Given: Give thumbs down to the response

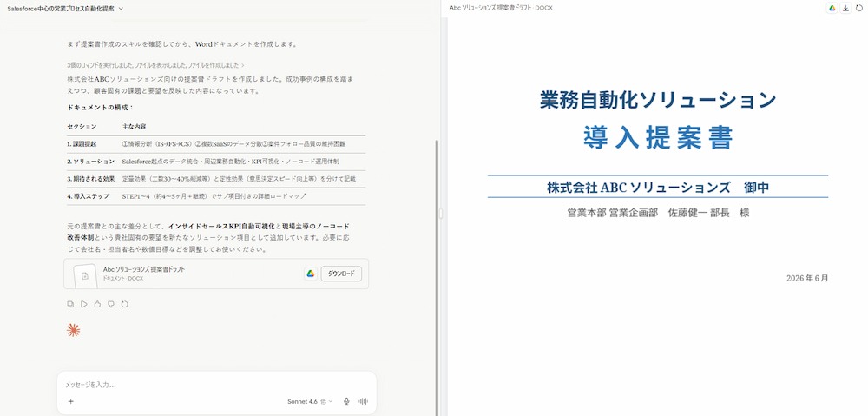Looking at the screenshot, I should coord(111,304).
